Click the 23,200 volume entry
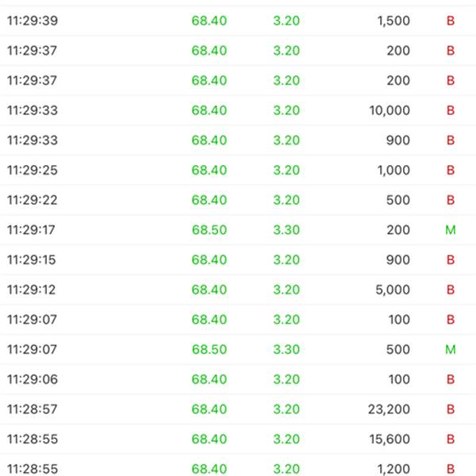Screen dimensions: 476x476 (x=390, y=409)
